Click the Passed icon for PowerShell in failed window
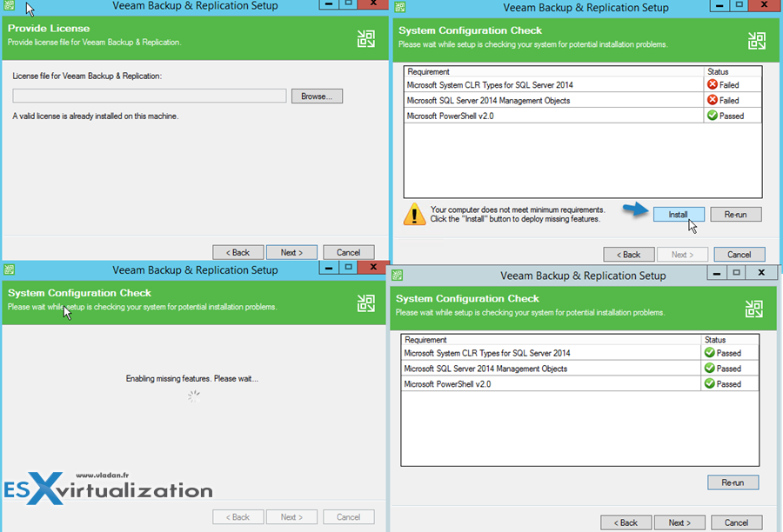The width and height of the screenshot is (783, 532). coord(713,116)
